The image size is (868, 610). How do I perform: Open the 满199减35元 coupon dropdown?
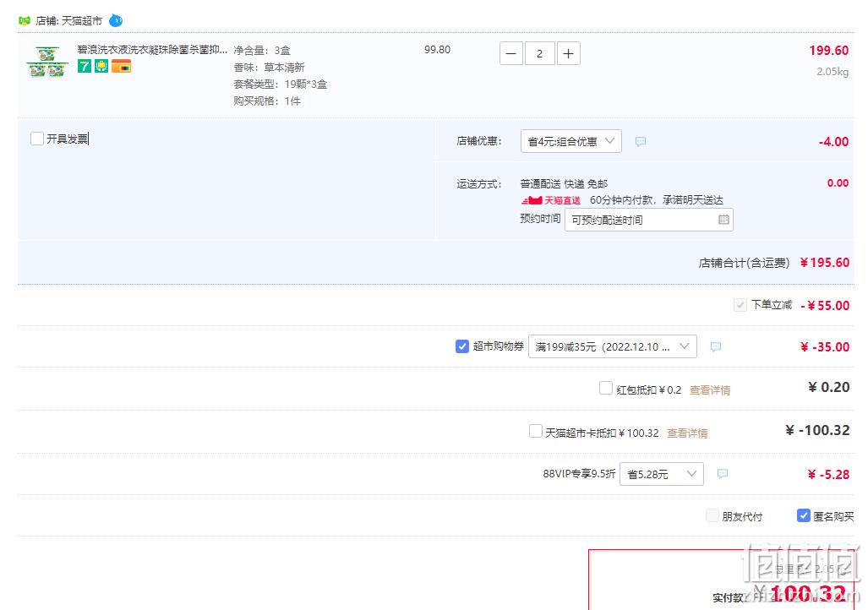(x=612, y=346)
